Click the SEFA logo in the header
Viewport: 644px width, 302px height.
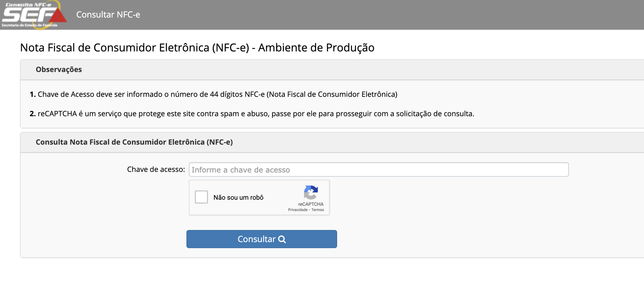point(32,15)
